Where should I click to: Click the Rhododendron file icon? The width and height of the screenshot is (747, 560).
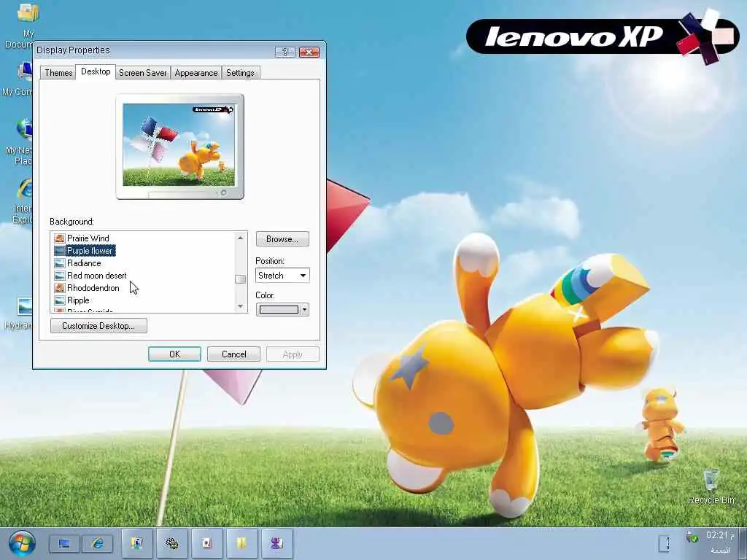click(x=60, y=287)
